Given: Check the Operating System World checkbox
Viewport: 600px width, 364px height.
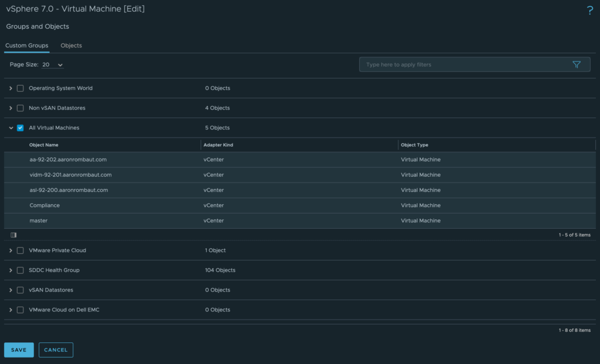Looking at the screenshot, I should click(21, 88).
